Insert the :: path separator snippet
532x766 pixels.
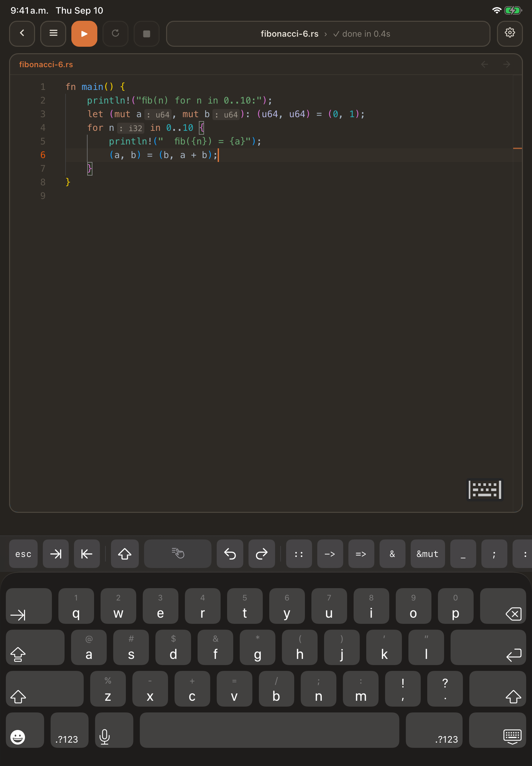coord(299,554)
